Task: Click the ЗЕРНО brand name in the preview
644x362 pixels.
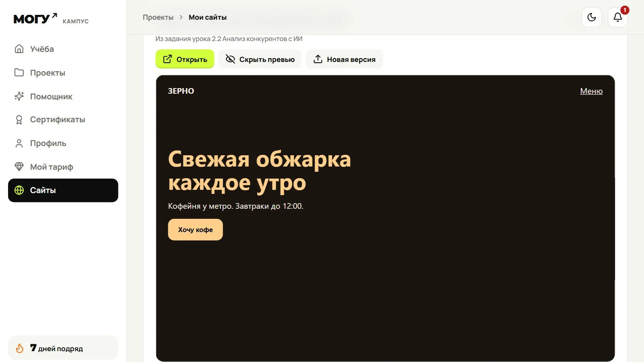Action: click(x=181, y=91)
